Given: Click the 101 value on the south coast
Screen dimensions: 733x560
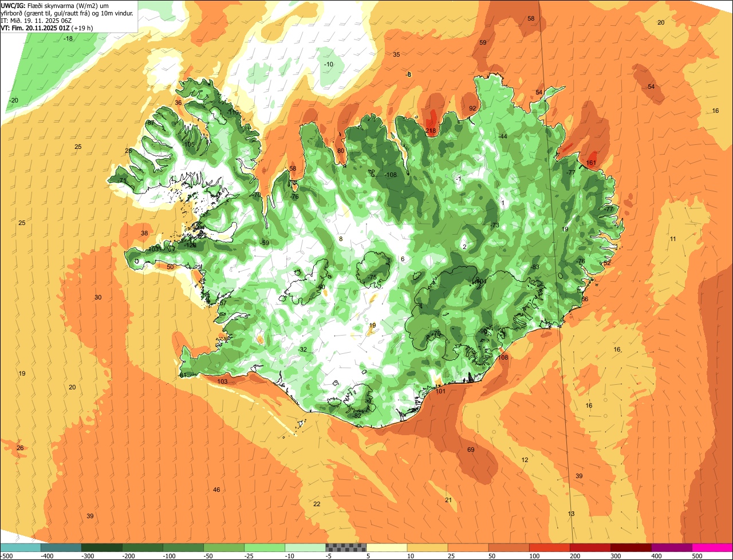Looking at the screenshot, I should click(x=440, y=392).
